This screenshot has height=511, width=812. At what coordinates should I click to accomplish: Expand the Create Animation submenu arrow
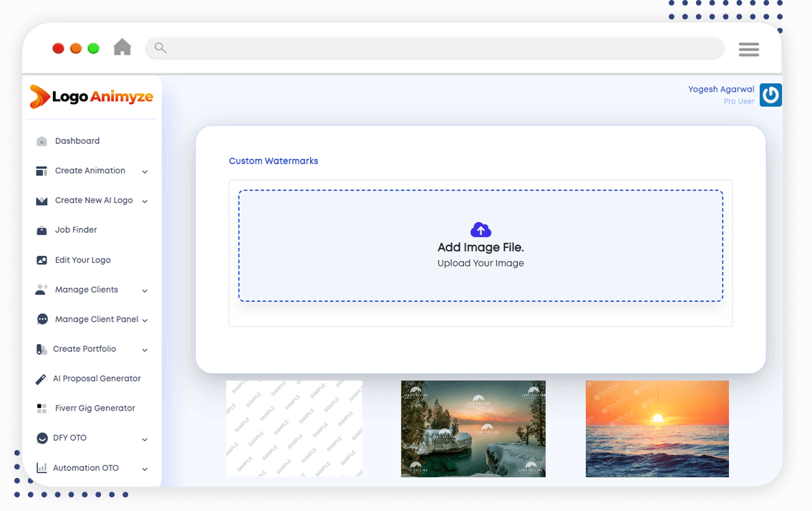pos(145,171)
